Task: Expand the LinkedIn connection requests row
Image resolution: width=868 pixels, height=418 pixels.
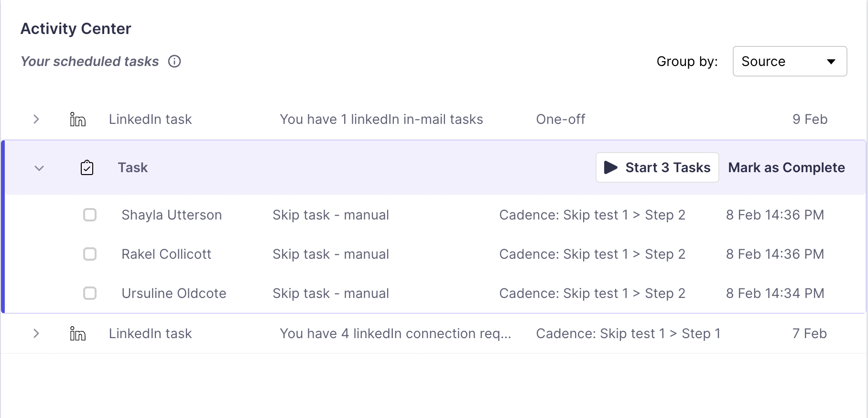Action: 36,333
